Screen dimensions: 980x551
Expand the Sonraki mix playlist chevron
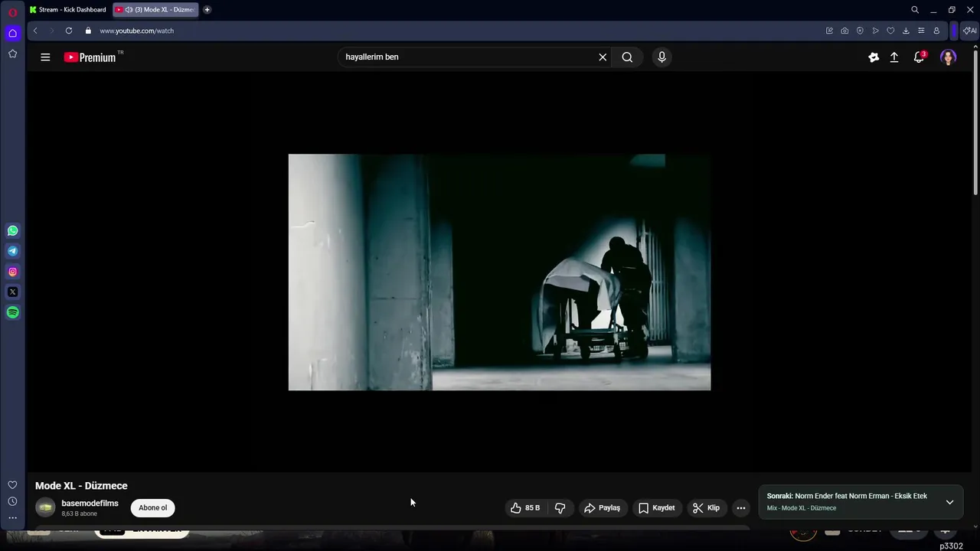[x=949, y=502]
